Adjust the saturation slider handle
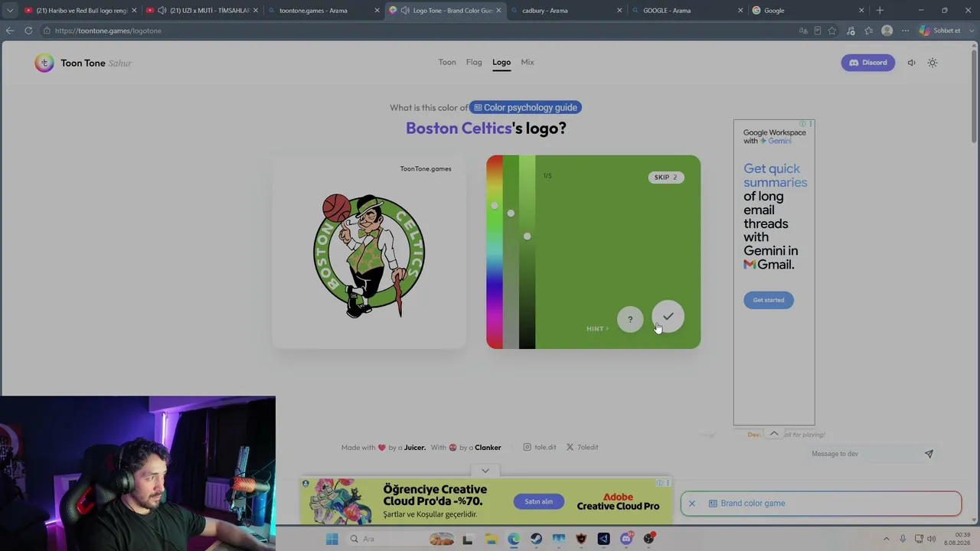980x551 pixels. click(x=511, y=213)
